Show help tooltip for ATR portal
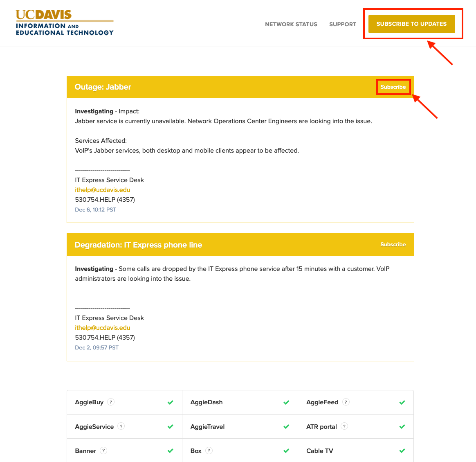 click(344, 426)
